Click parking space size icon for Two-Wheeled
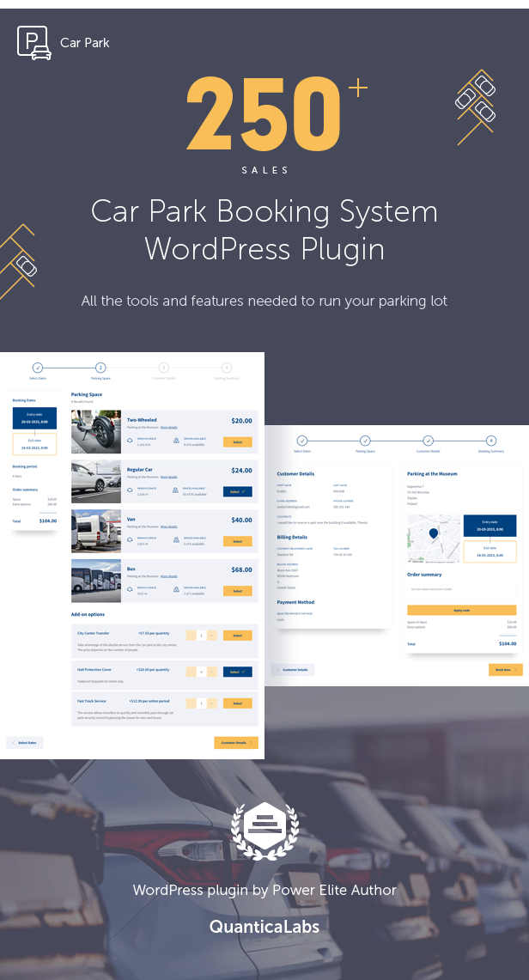 click(130, 441)
